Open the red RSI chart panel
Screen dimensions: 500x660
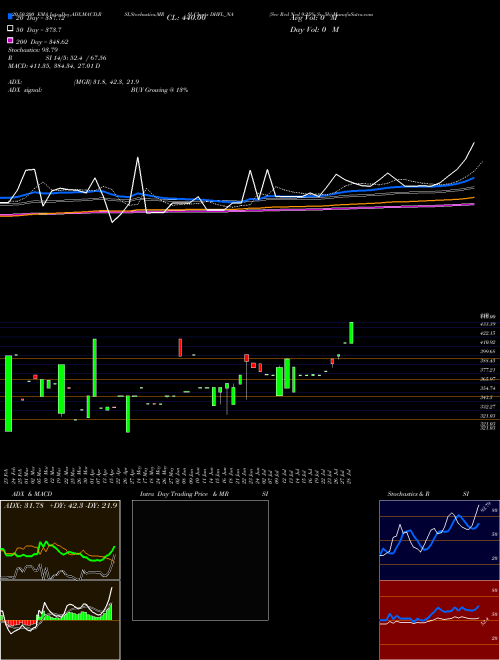tap(439, 620)
